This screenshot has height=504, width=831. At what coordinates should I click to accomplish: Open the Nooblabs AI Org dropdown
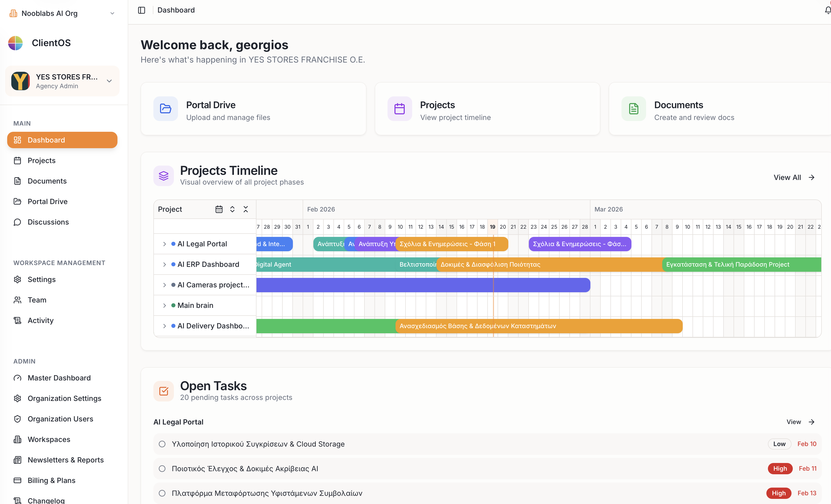(112, 13)
